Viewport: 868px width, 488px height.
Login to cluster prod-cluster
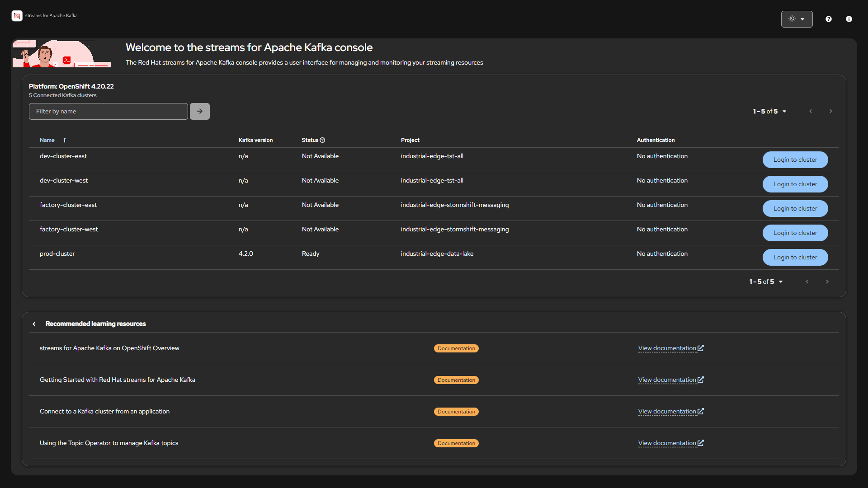click(795, 257)
